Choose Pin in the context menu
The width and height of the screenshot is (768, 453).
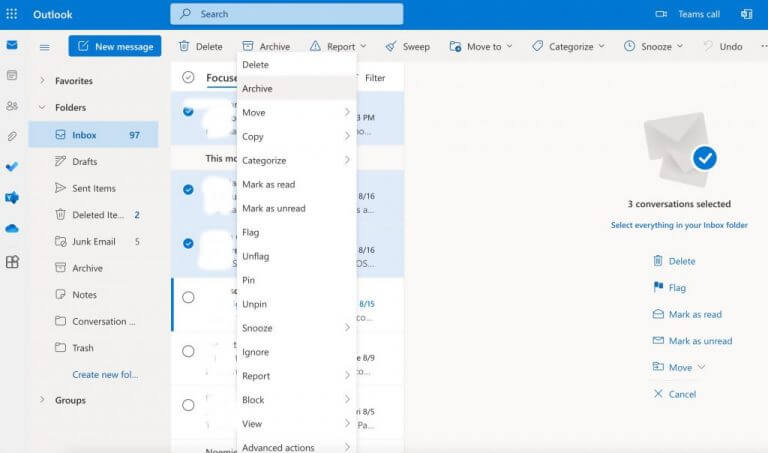pyautogui.click(x=296, y=280)
